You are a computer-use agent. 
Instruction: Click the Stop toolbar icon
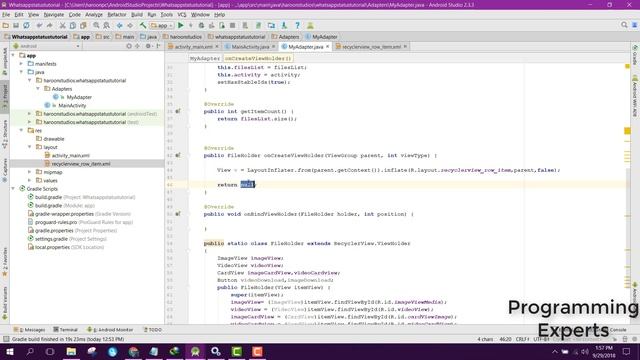tap(233, 25)
